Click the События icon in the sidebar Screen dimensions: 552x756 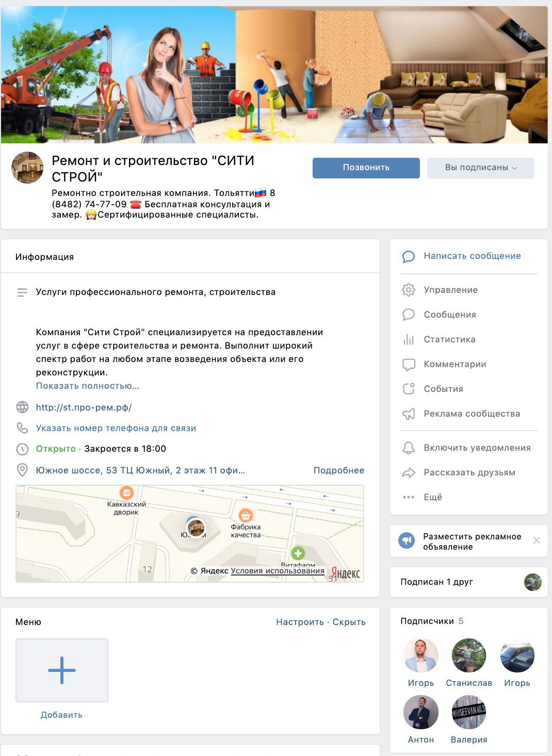[x=408, y=389]
